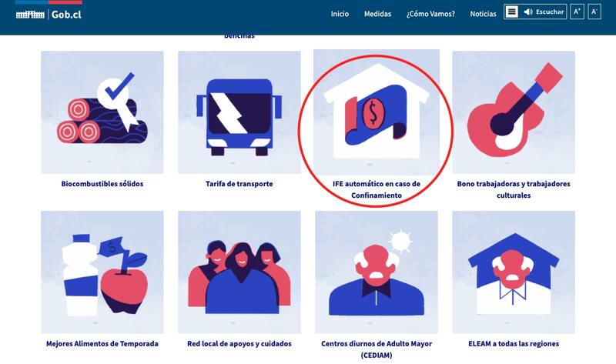Increase font size with A+ button

pyautogui.click(x=577, y=12)
